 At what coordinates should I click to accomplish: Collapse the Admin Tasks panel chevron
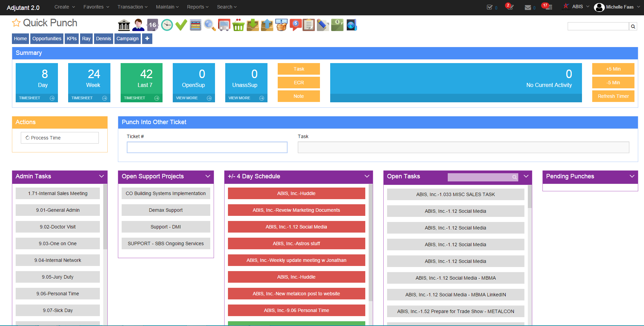[102, 176]
